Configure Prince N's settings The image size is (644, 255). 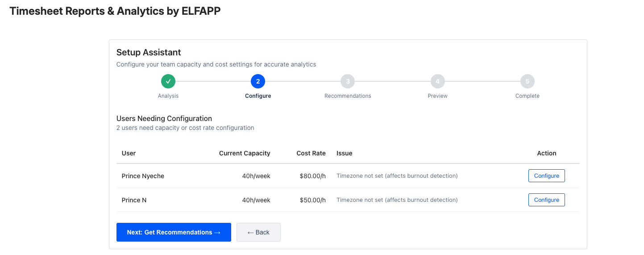tap(547, 200)
